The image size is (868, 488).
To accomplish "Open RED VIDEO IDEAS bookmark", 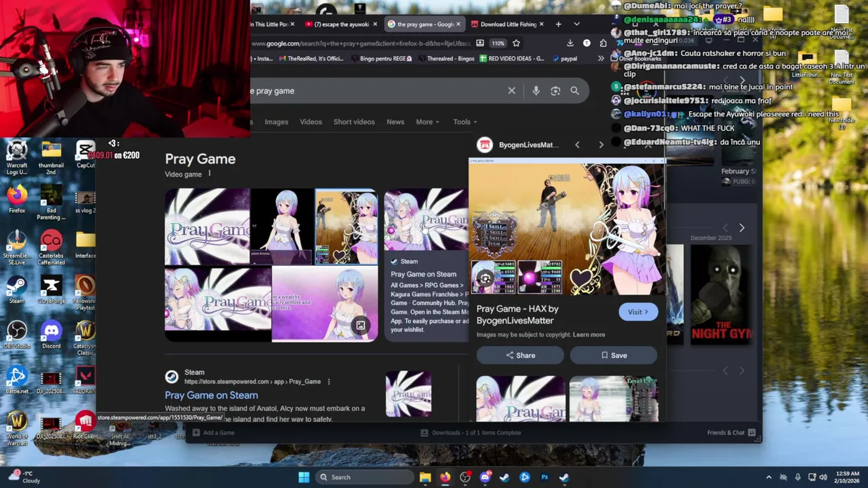I will pos(512,59).
